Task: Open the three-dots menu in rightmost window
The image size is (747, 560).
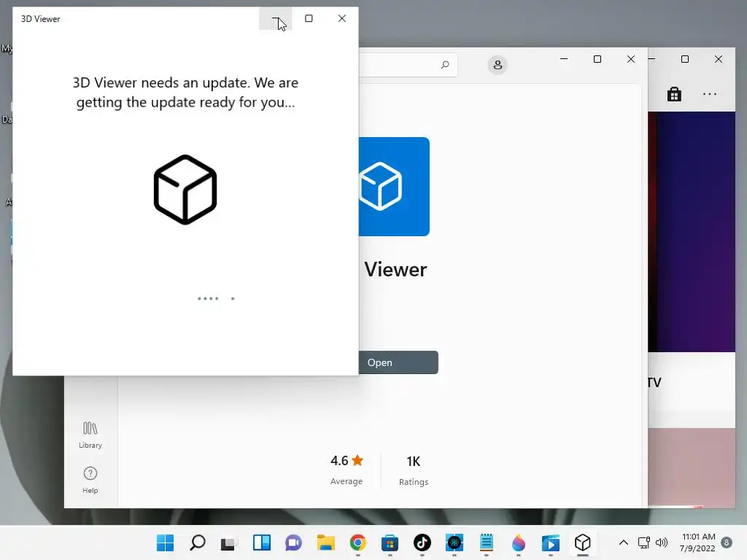Action: pyautogui.click(x=710, y=94)
